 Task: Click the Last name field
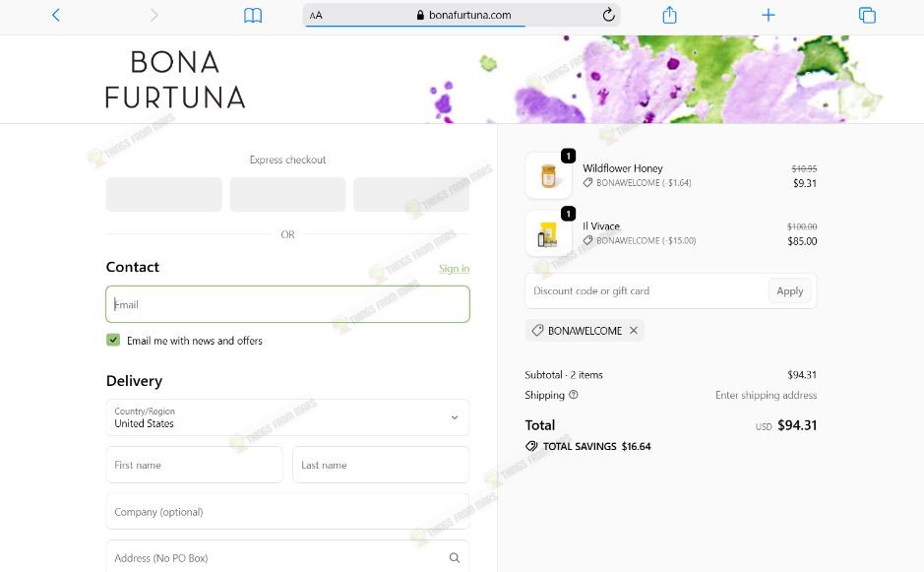(x=381, y=465)
